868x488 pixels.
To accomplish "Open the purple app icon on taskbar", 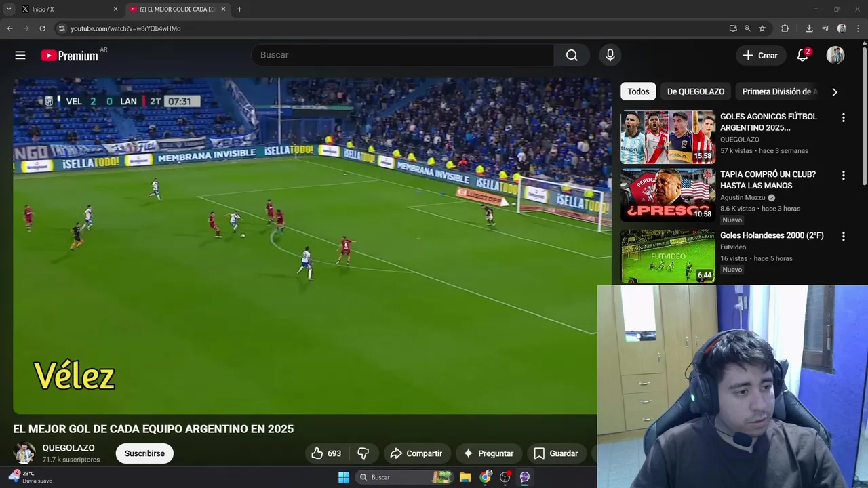I will (525, 477).
